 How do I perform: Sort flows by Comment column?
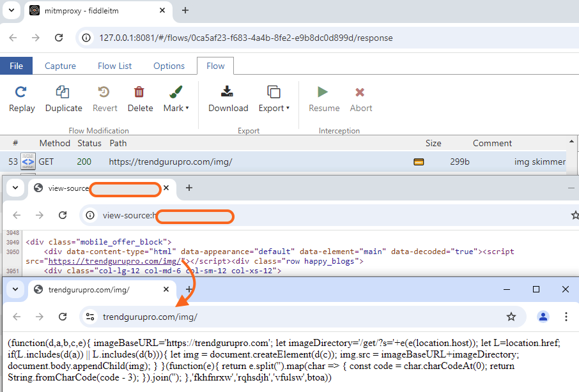pyautogui.click(x=492, y=143)
